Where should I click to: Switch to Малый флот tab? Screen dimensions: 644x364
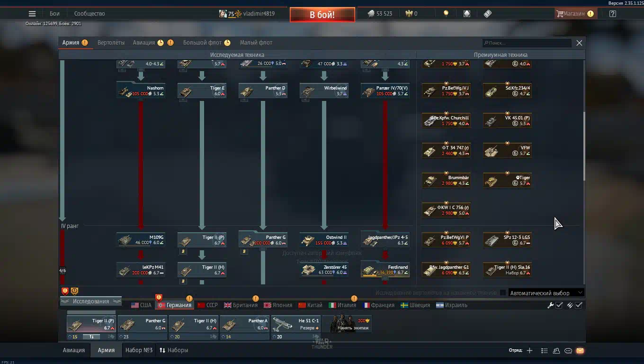click(x=256, y=43)
